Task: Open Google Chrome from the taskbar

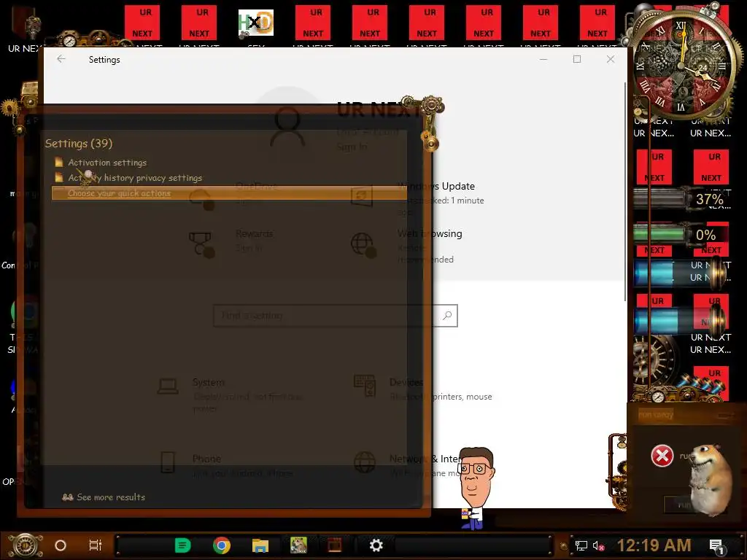Action: tap(222, 545)
